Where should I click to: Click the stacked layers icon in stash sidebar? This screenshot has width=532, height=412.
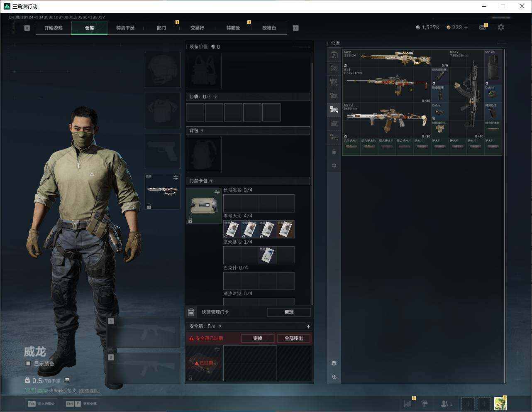click(334, 363)
